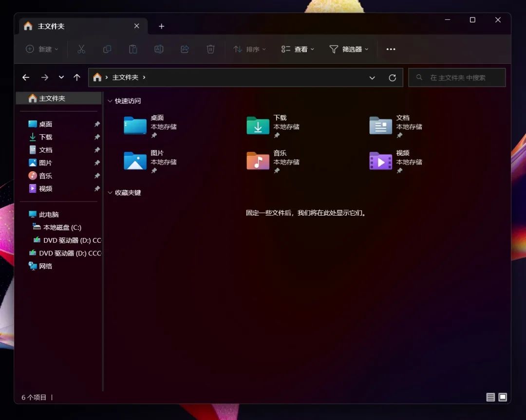Click the Copy icon in toolbar
The height and width of the screenshot is (420, 526).
coord(107,49)
